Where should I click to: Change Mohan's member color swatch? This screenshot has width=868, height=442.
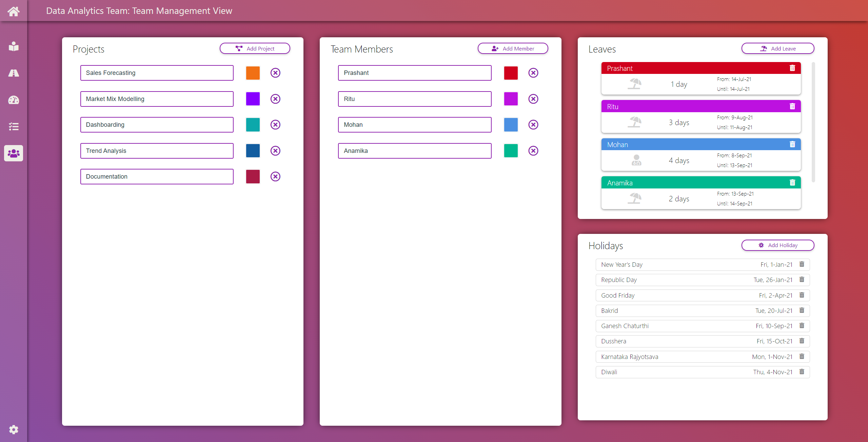[511, 124]
